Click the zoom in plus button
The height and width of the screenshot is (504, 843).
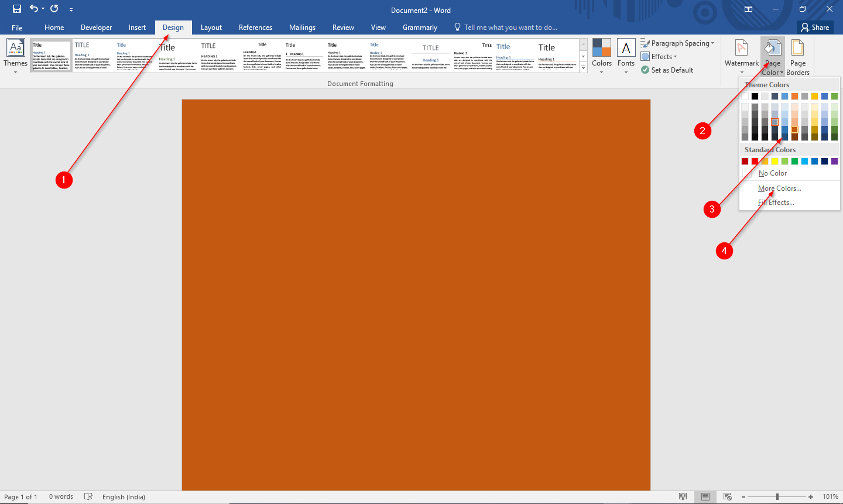pyautogui.click(x=811, y=497)
